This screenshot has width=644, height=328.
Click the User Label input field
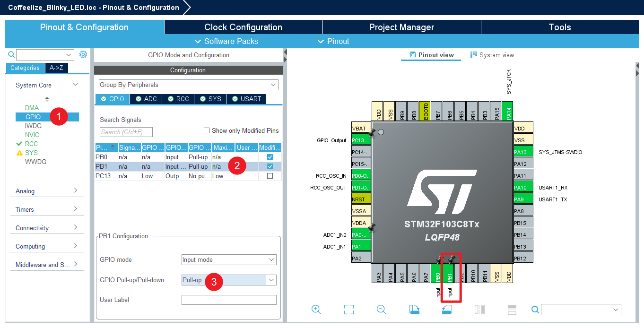[x=229, y=300]
